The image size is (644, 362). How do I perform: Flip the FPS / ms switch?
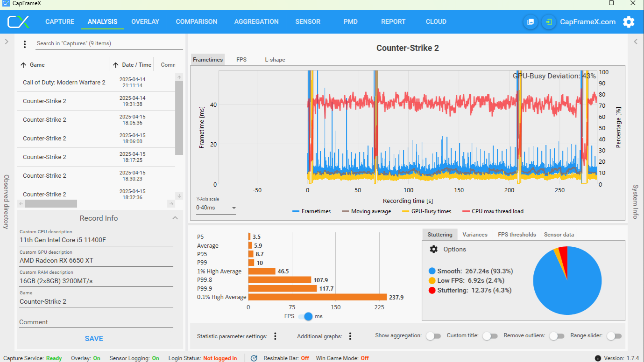pos(305,316)
